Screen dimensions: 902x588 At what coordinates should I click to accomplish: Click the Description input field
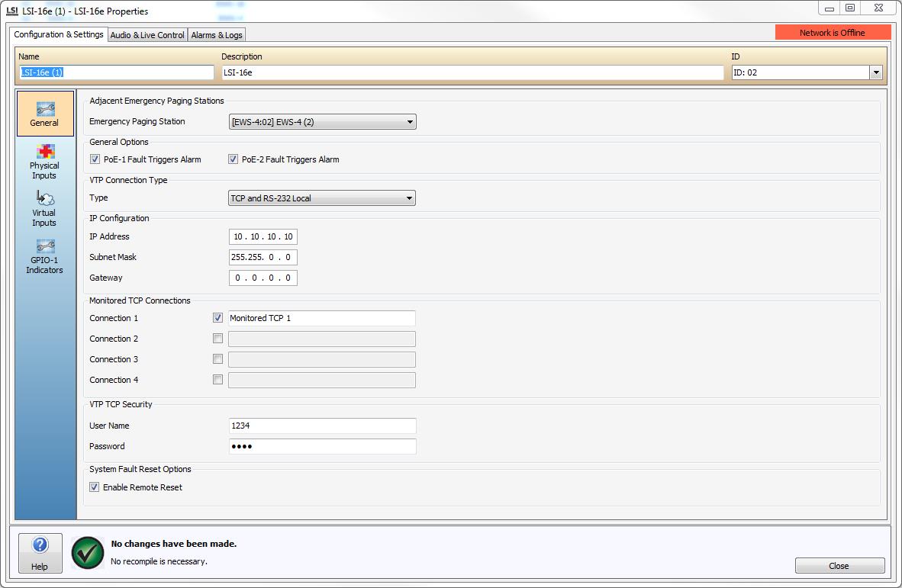[472, 72]
